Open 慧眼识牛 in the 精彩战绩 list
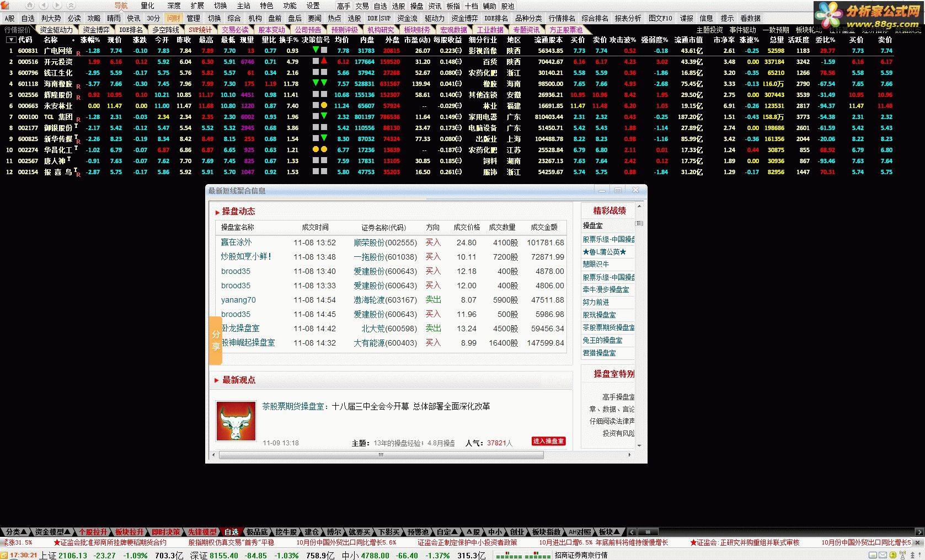The width and height of the screenshot is (925, 560). (596, 264)
